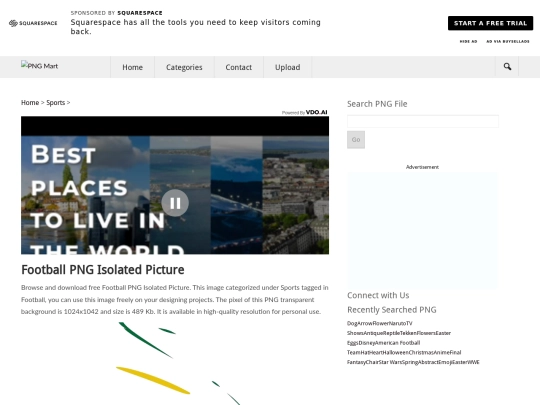Click the Go search button
The image size is (540, 405).
[x=356, y=139]
